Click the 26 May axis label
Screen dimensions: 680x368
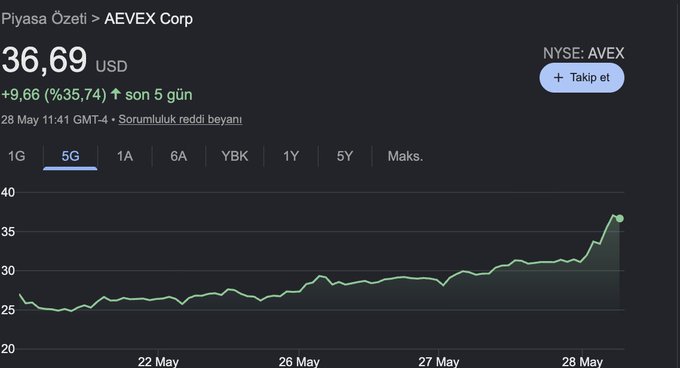299,361
